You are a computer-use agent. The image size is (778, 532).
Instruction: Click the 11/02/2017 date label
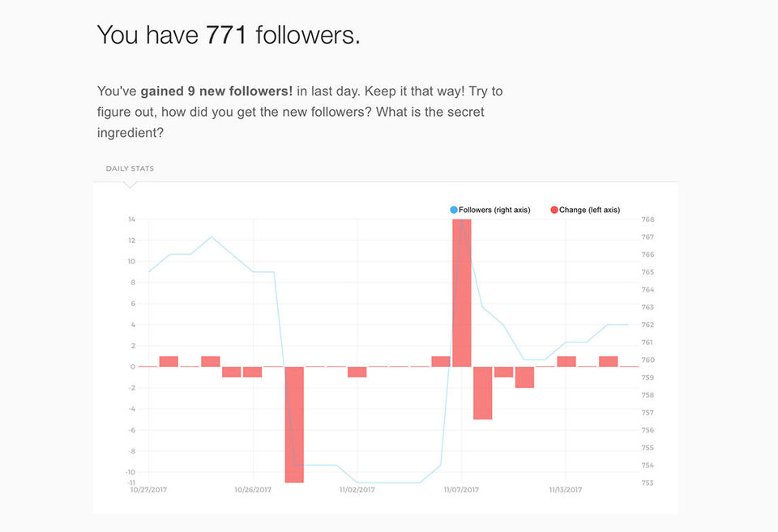point(357,489)
